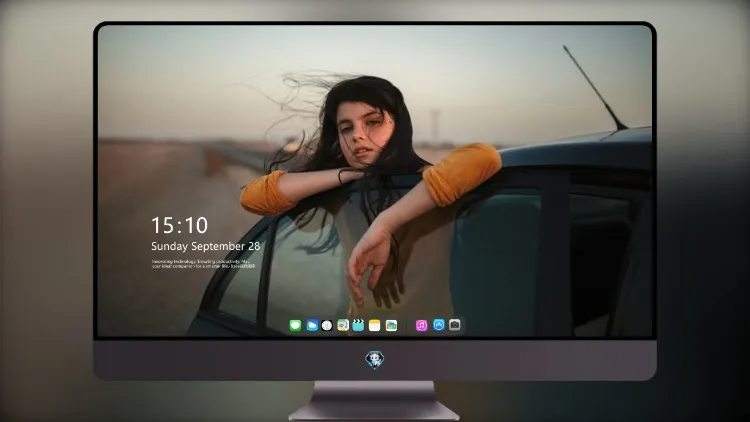The image size is (750, 422).
Task: Launch the pink iTunes music app
Action: pos(421,325)
